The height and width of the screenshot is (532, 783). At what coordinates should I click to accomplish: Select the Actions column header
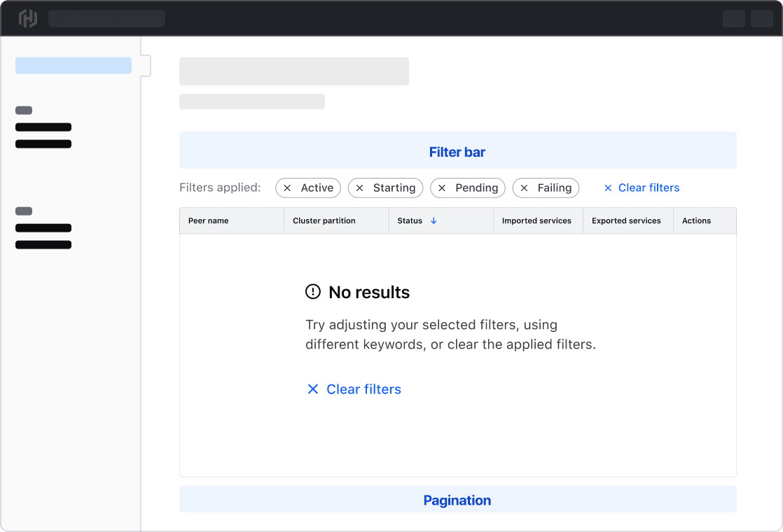696,221
